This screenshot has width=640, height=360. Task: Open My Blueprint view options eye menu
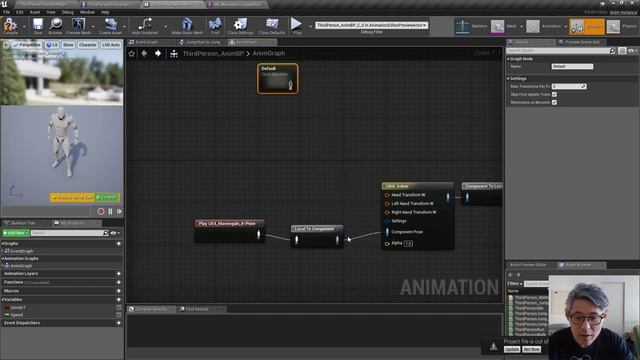[115, 233]
